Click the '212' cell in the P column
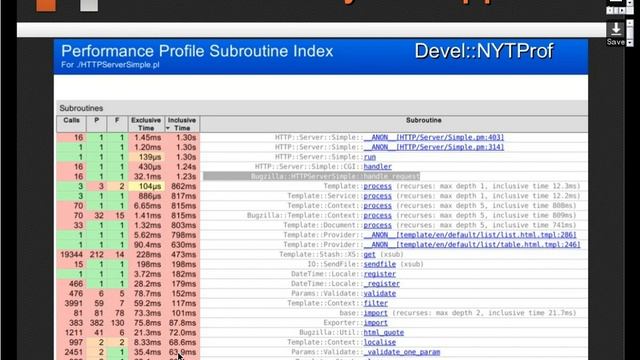Screen dimensions: 640x360 [97, 255]
